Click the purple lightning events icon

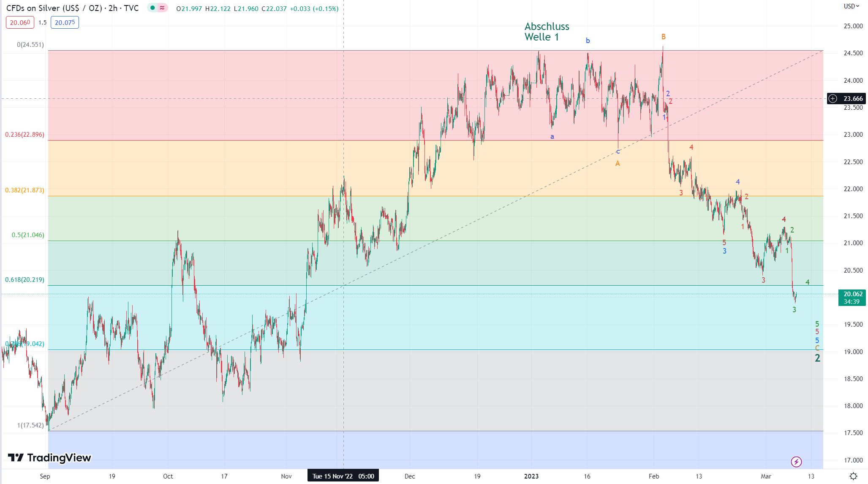(x=796, y=462)
